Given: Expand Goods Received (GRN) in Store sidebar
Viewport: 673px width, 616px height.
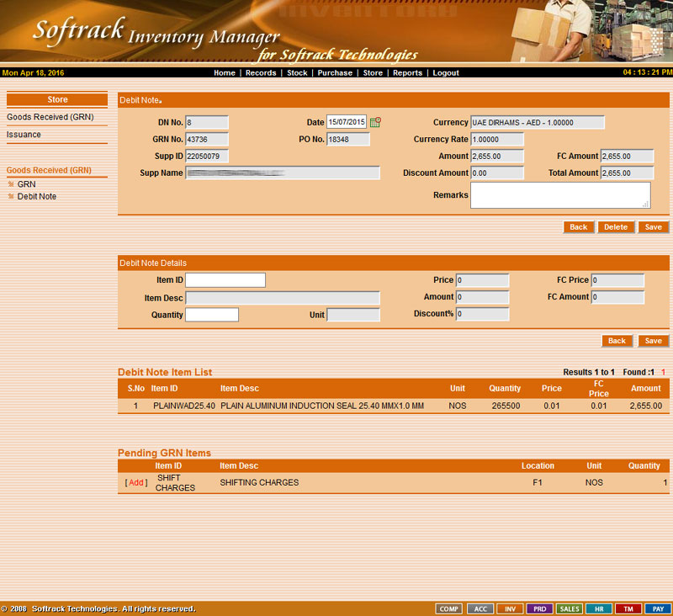Looking at the screenshot, I should pyautogui.click(x=50, y=117).
